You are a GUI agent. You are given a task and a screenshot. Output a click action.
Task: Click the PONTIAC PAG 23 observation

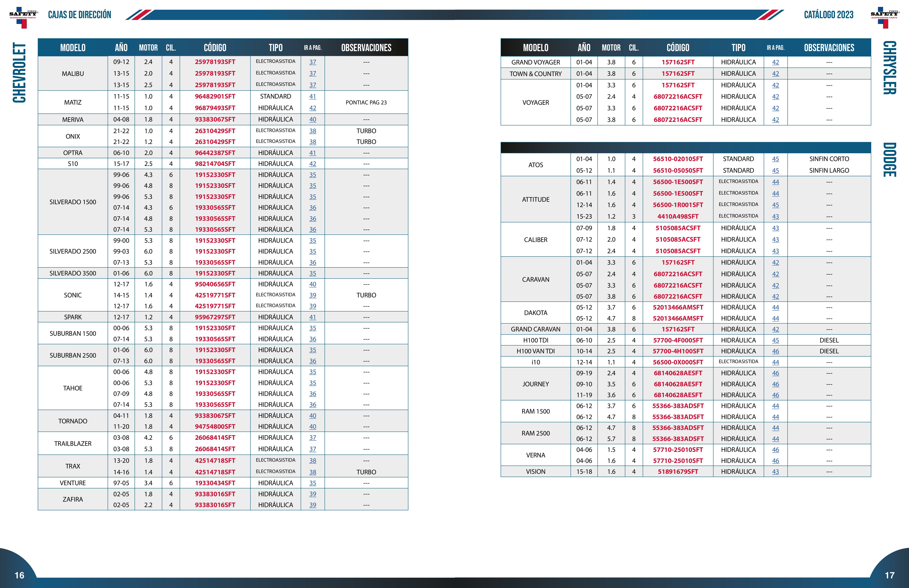366,102
